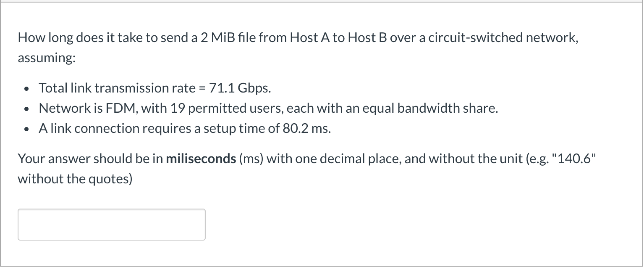
Task: Click the setup time bullet point
Action: pyautogui.click(x=185, y=128)
